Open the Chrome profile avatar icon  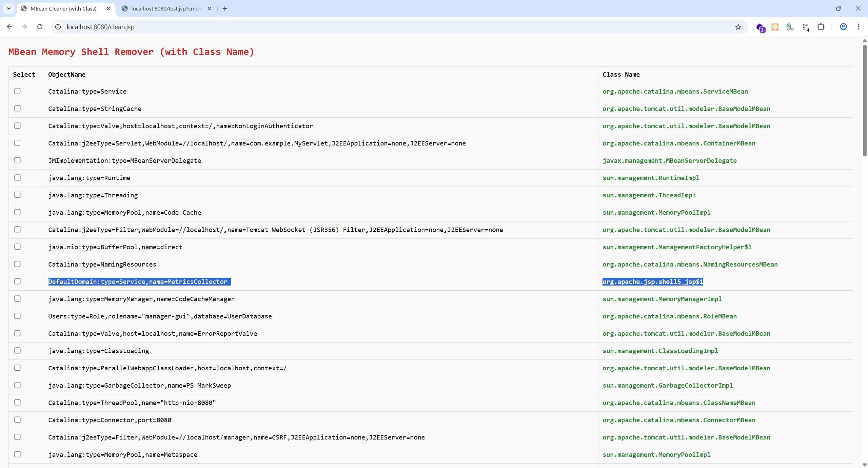coord(843,27)
